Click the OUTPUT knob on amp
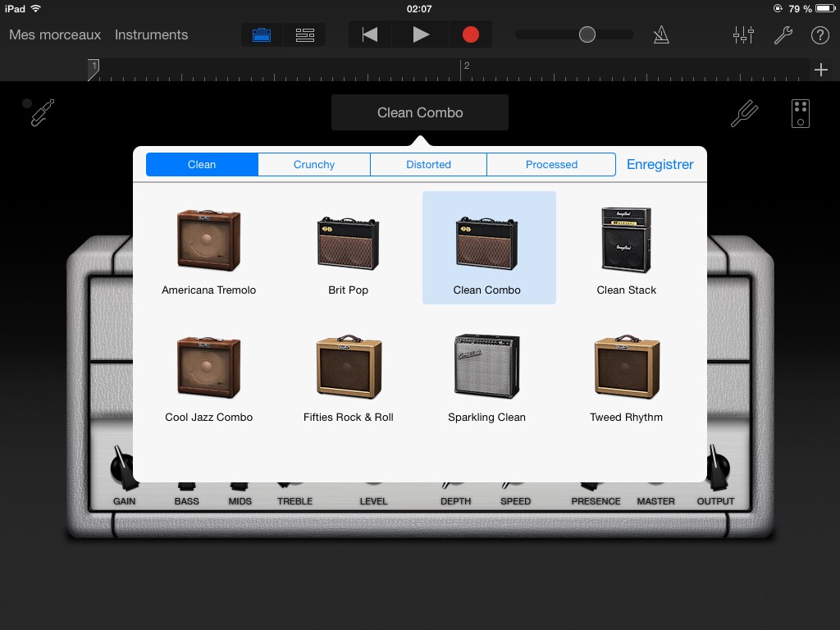 point(717,468)
